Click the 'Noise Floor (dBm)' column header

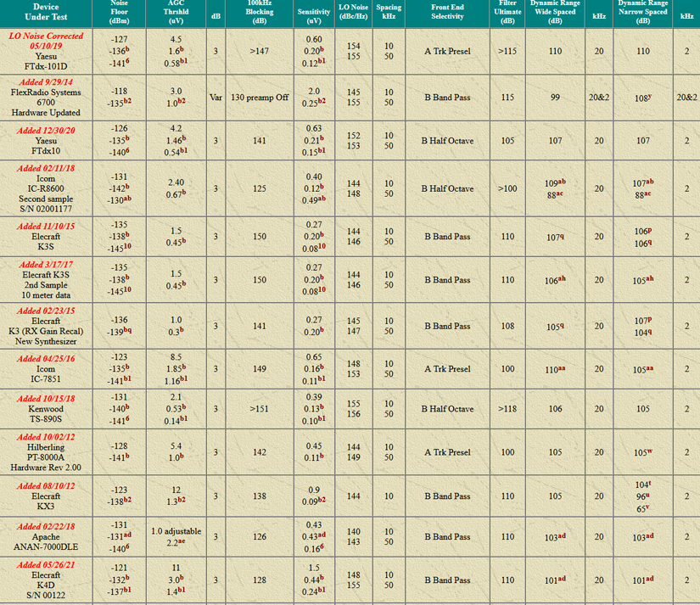tap(119, 12)
